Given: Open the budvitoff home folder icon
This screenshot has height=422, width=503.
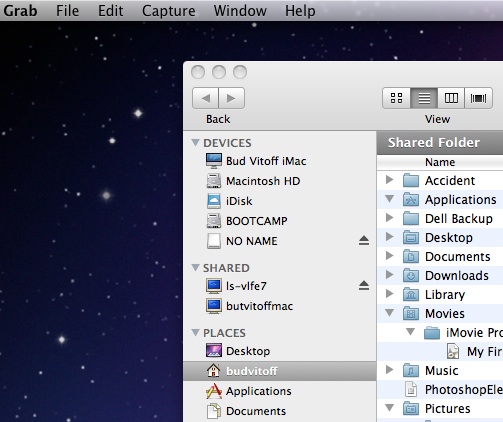Looking at the screenshot, I should click(x=214, y=371).
